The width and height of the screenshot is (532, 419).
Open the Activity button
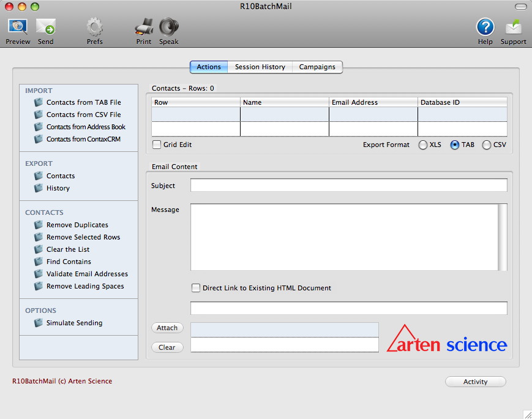pyautogui.click(x=475, y=382)
